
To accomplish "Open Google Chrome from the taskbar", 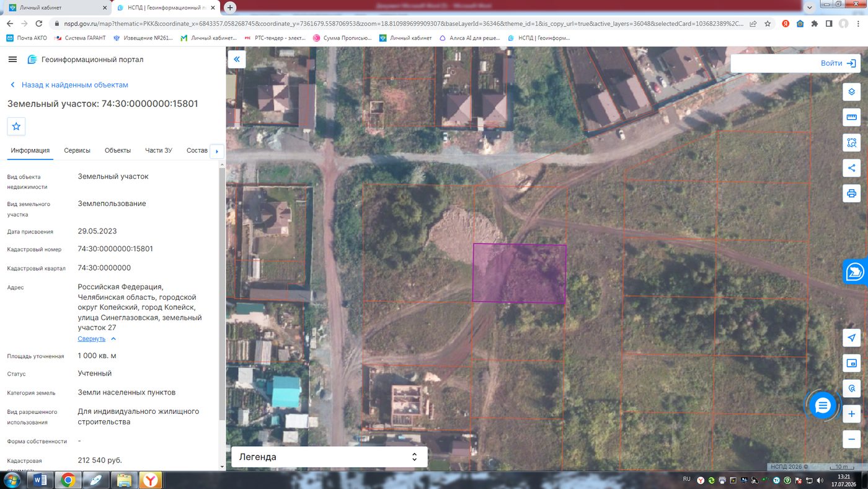I will click(x=68, y=480).
